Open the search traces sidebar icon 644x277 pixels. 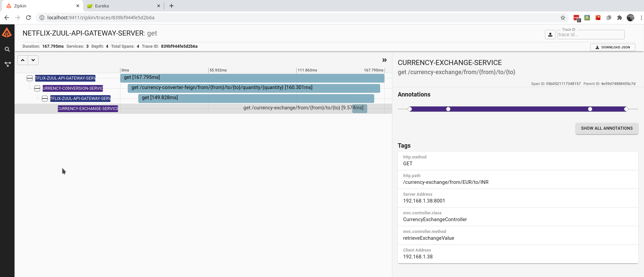(7, 49)
